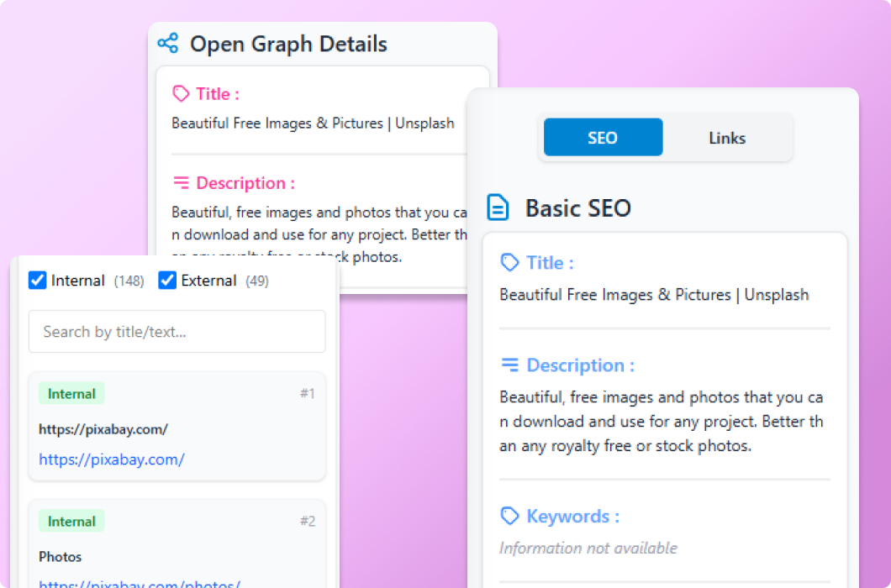Viewport: 891px width, 588px height.
Task: Click the tag icon beside Keywords
Action: click(509, 516)
